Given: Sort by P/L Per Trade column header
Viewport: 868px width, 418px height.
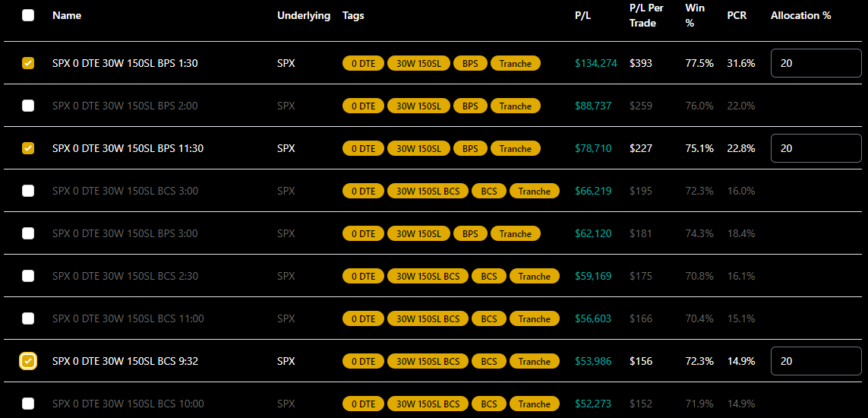Looking at the screenshot, I should coord(646,15).
